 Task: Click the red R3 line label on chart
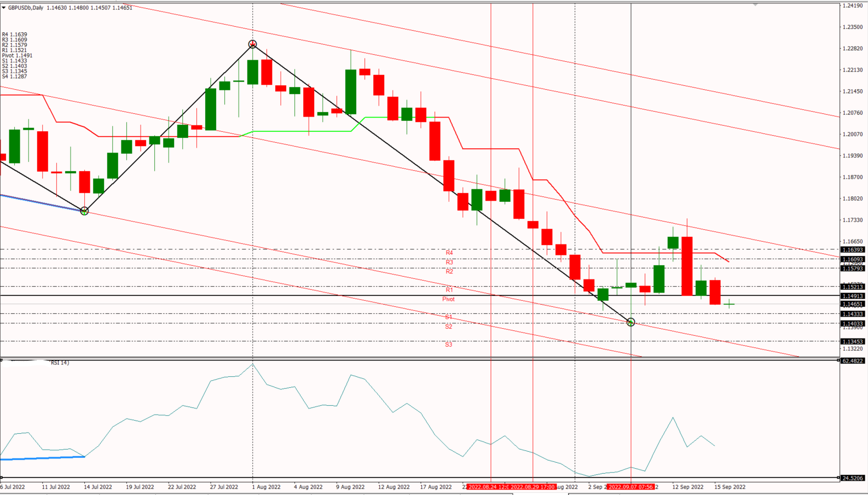tap(449, 263)
